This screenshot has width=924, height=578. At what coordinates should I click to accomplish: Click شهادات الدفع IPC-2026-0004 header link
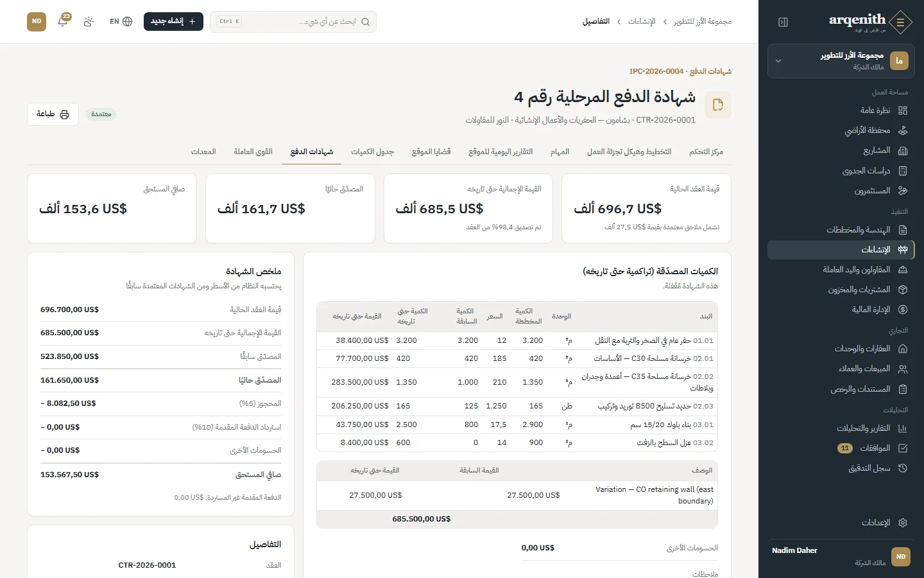680,71
